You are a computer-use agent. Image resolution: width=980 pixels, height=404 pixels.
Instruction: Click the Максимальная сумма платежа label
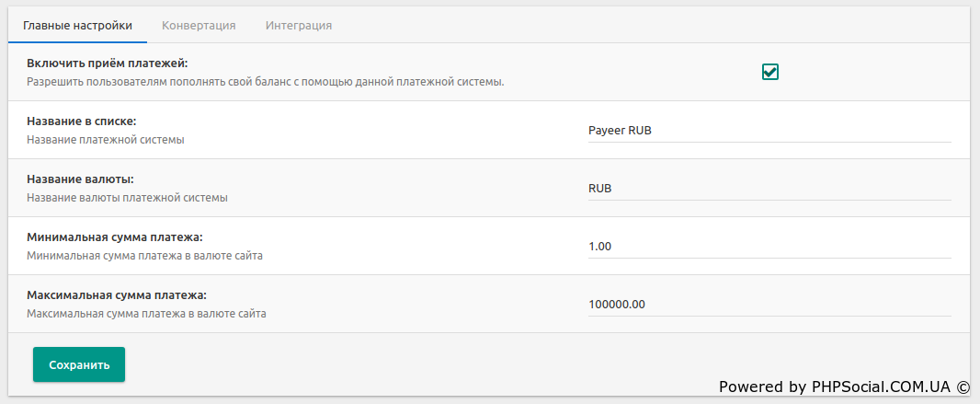117,295
